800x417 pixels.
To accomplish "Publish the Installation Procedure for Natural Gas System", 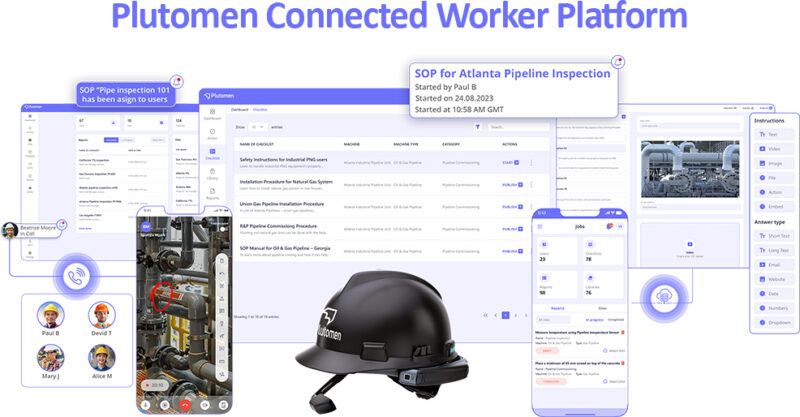I will click(x=512, y=185).
